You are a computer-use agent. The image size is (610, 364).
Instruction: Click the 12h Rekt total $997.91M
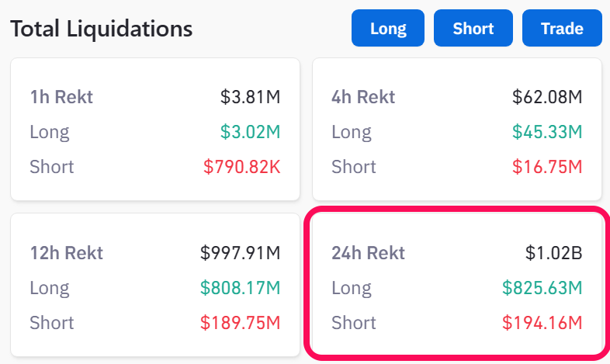point(240,253)
